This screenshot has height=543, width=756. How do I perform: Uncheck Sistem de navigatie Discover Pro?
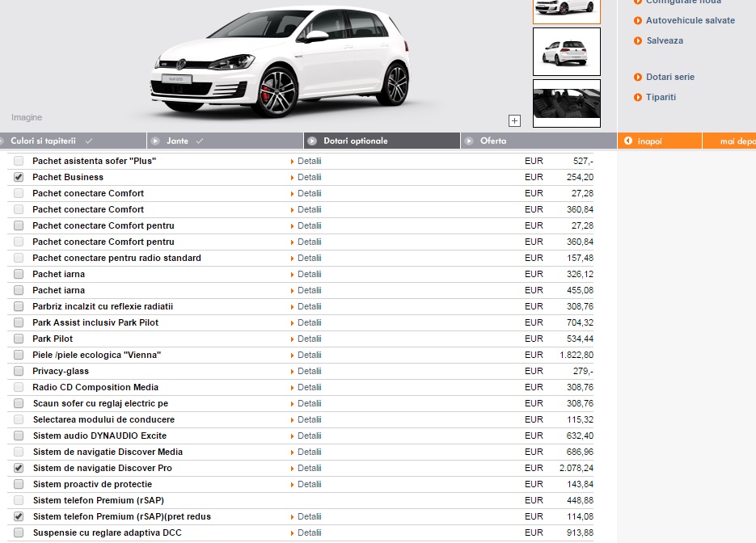pyautogui.click(x=19, y=468)
